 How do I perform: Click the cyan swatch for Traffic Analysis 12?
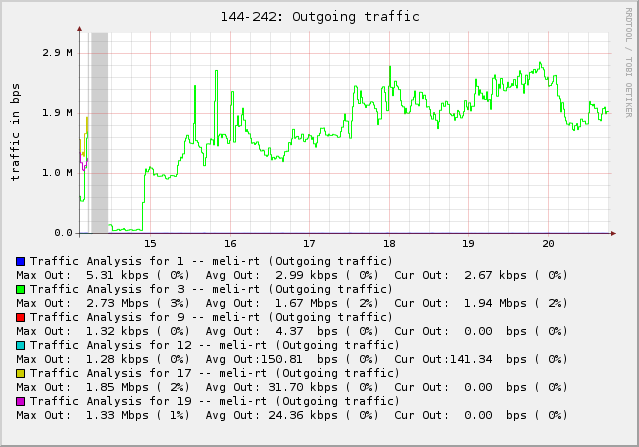pos(20,345)
